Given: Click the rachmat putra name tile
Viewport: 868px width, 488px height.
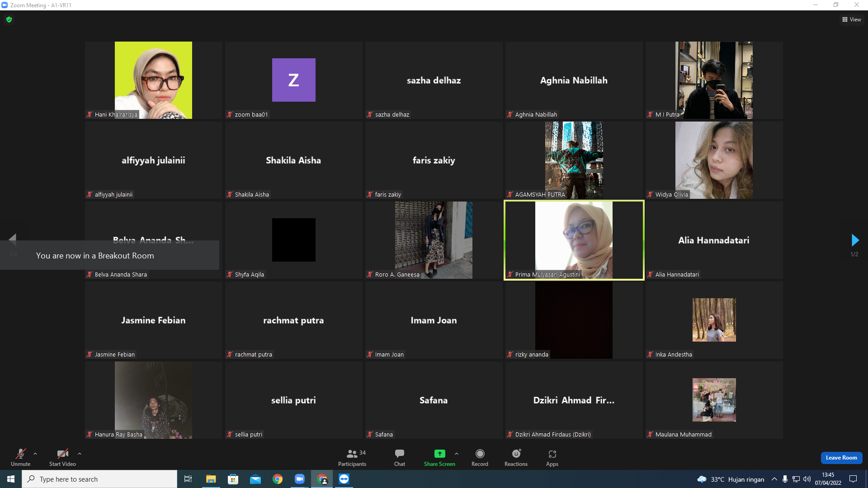Looking at the screenshot, I should coord(293,320).
